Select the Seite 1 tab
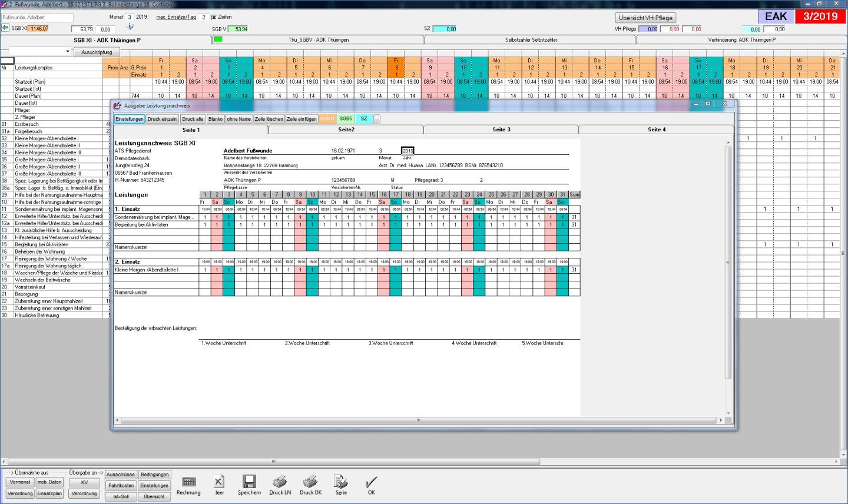Image resolution: width=848 pixels, height=504 pixels. coord(191,130)
